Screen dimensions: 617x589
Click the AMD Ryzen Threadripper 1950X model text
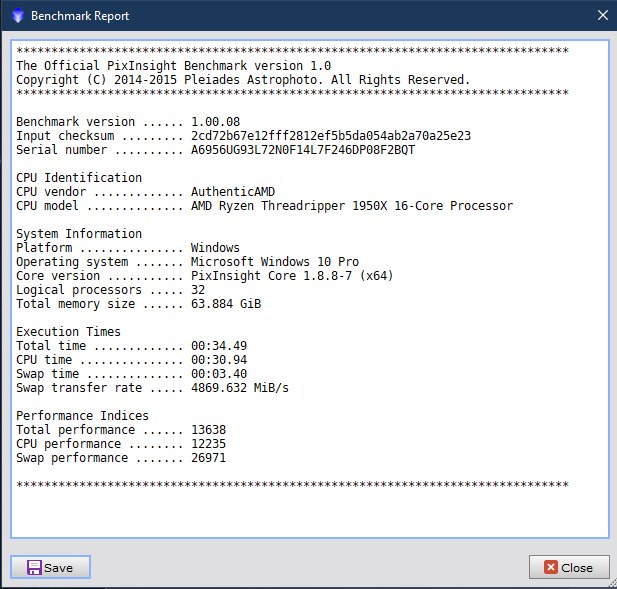click(x=352, y=206)
